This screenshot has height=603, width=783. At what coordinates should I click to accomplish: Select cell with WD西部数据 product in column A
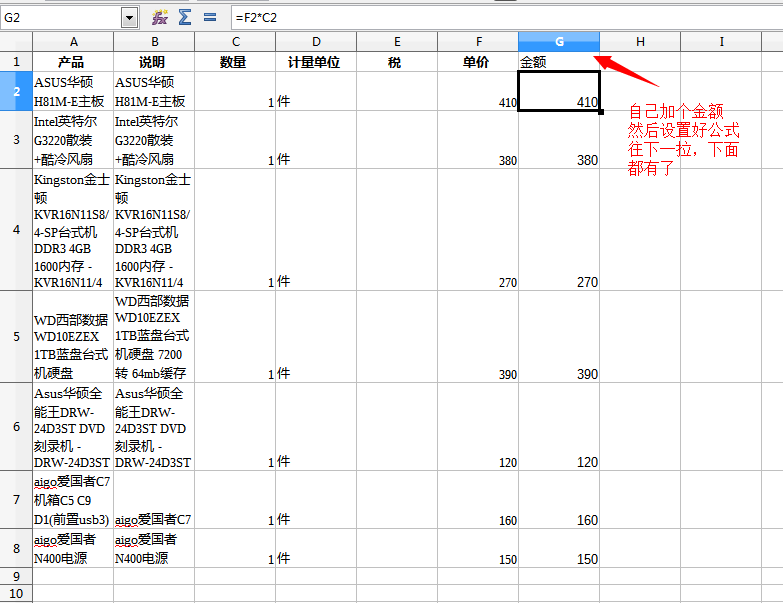point(73,336)
